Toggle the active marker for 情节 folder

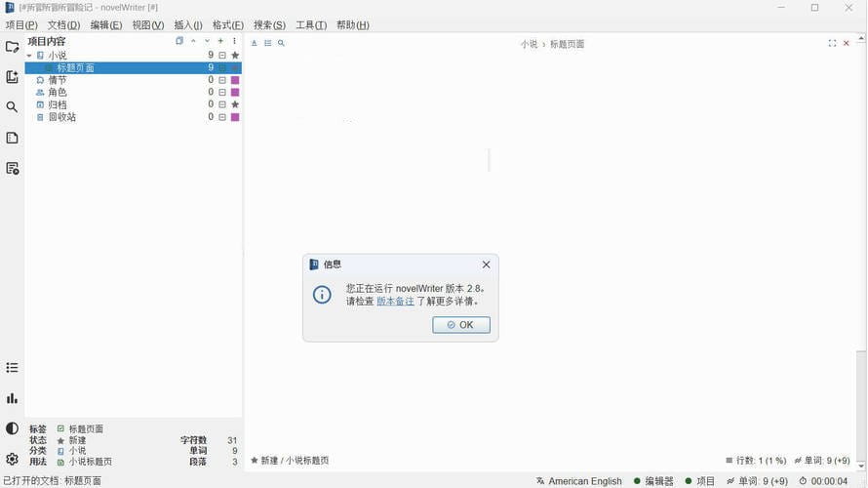point(222,80)
